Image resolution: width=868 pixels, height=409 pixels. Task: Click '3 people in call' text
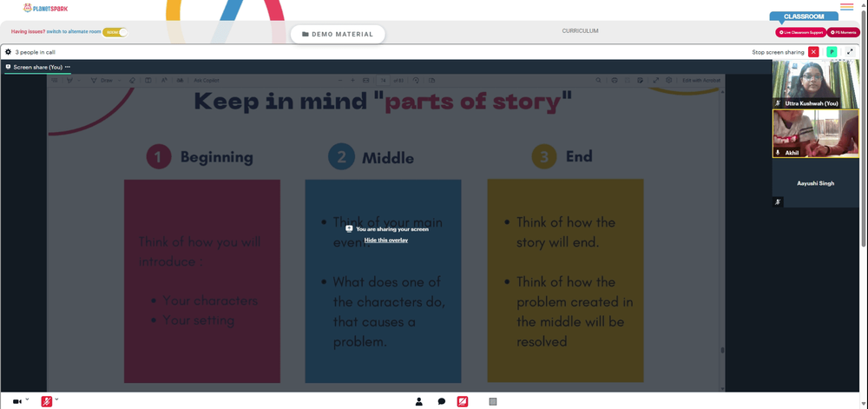point(35,52)
